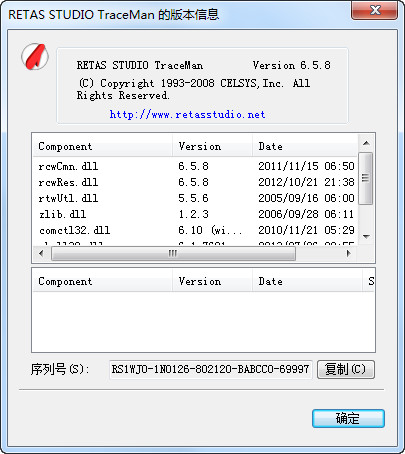Screen dimensions: 405x454
Task: Click the red TraceMan application logo icon
Action: [x=35, y=56]
